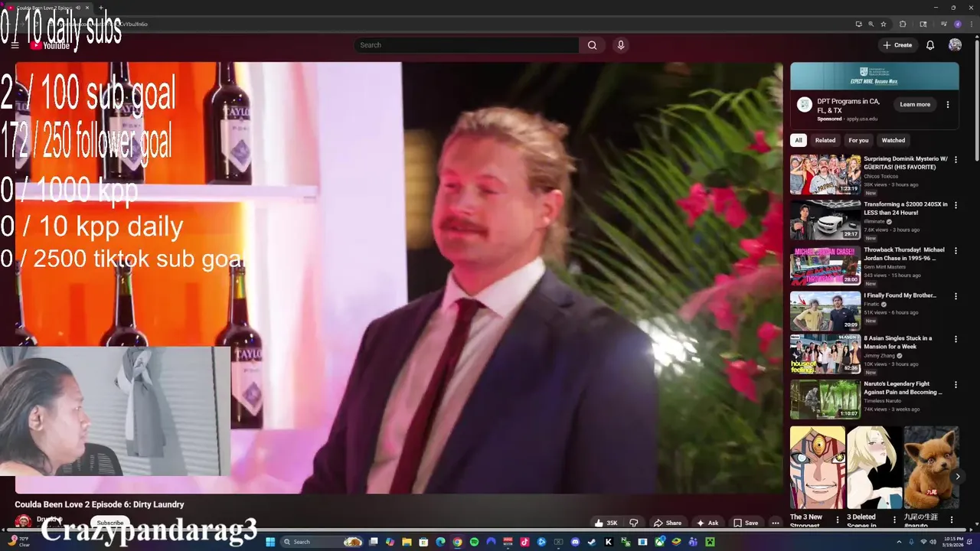Bookmark this page with the star

(x=884, y=24)
